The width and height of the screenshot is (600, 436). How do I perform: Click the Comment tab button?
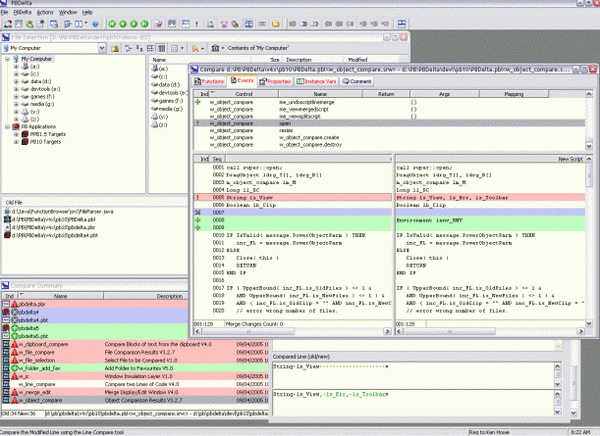359,81
